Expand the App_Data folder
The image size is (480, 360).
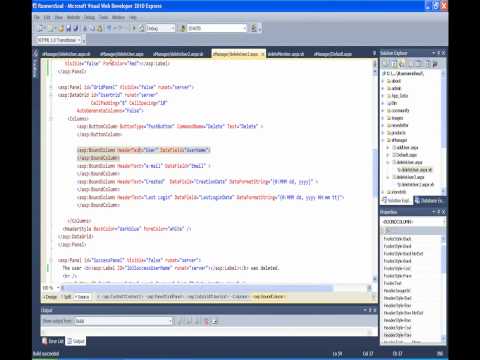pos(383,96)
